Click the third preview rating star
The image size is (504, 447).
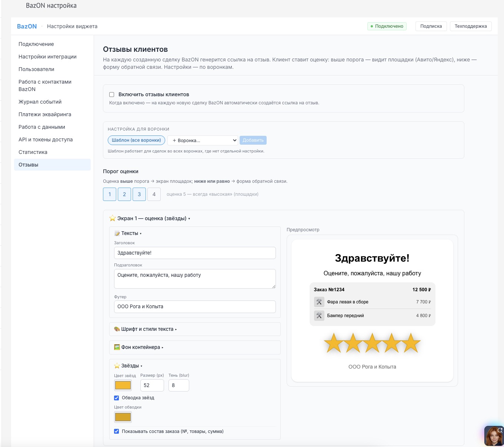tap(372, 343)
